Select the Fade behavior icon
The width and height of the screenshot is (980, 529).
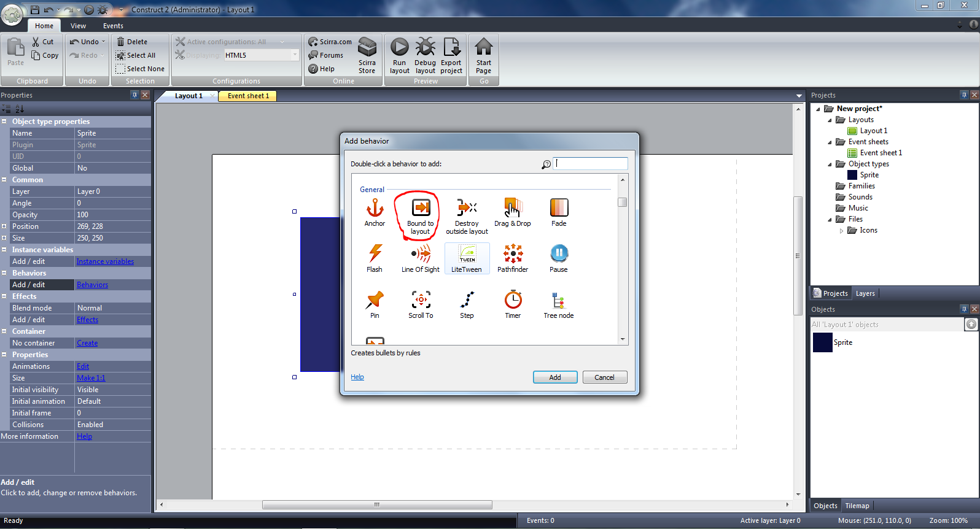pos(559,213)
